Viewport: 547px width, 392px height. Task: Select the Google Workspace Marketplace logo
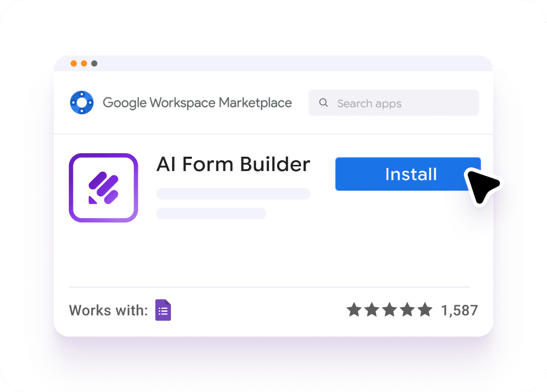82,103
